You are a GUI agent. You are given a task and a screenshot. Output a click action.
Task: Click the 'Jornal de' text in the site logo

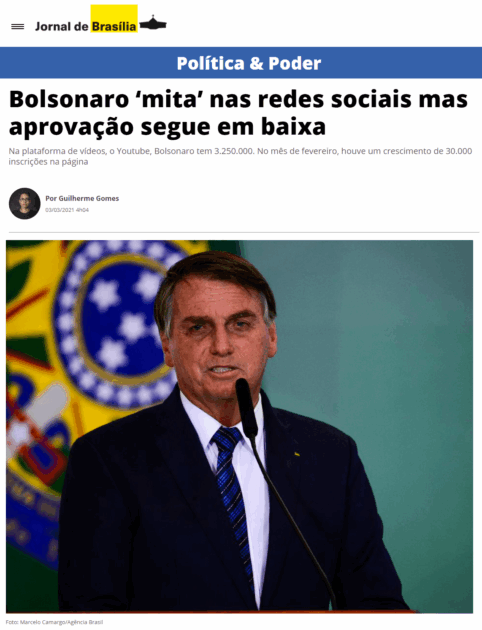[x=61, y=27]
